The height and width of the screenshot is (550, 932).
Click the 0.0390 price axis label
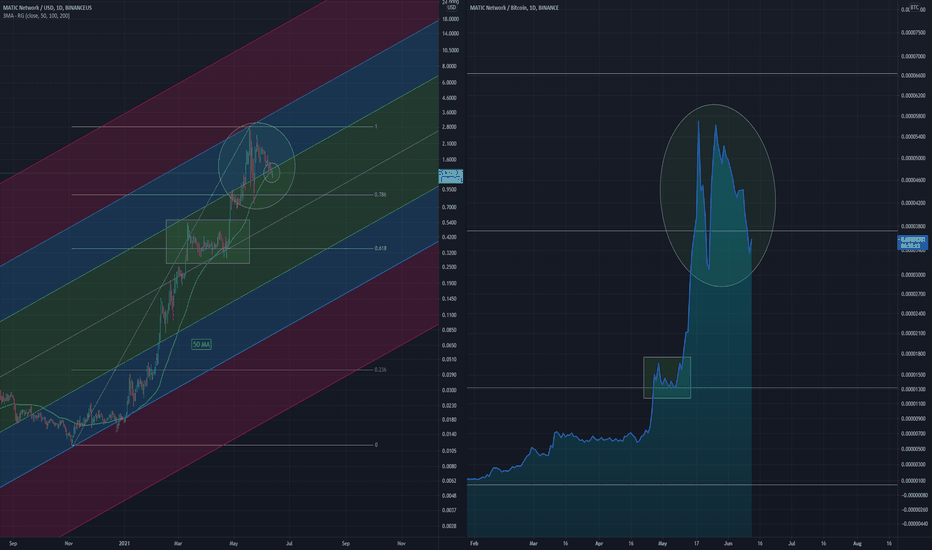click(x=450, y=375)
